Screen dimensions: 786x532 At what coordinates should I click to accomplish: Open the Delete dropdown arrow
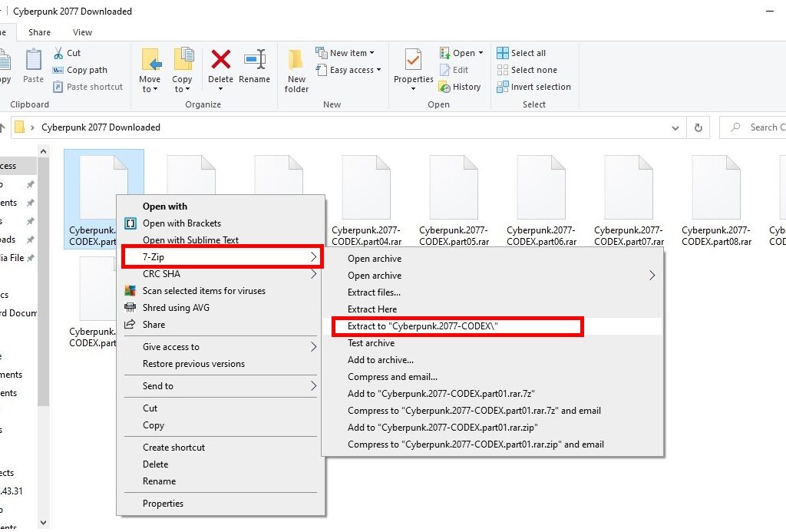pyautogui.click(x=220, y=89)
